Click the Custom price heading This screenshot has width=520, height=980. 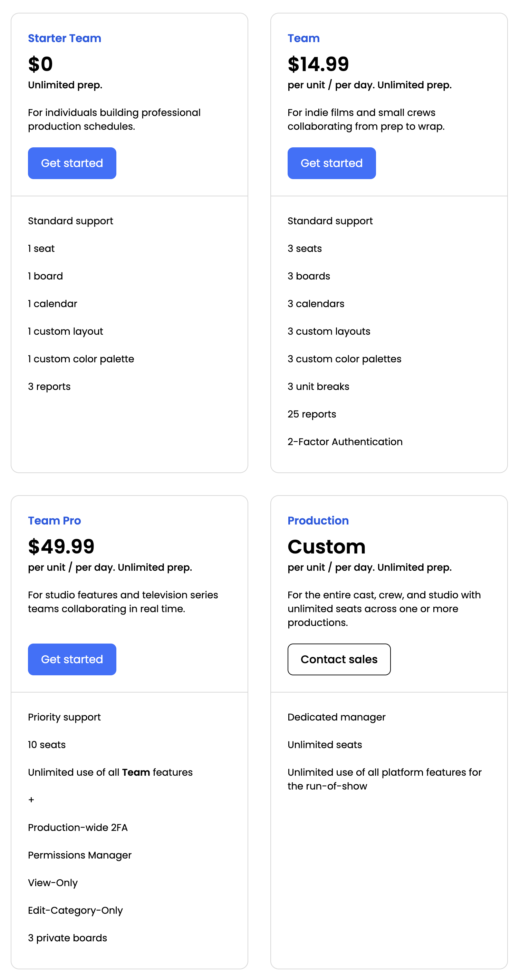point(326,546)
